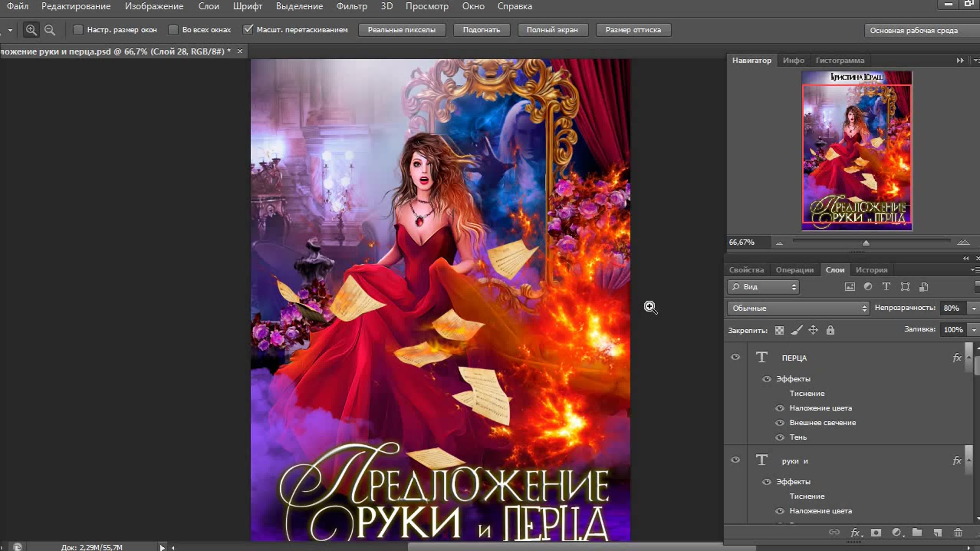Open Вид layer filter type dropdown

(x=763, y=287)
